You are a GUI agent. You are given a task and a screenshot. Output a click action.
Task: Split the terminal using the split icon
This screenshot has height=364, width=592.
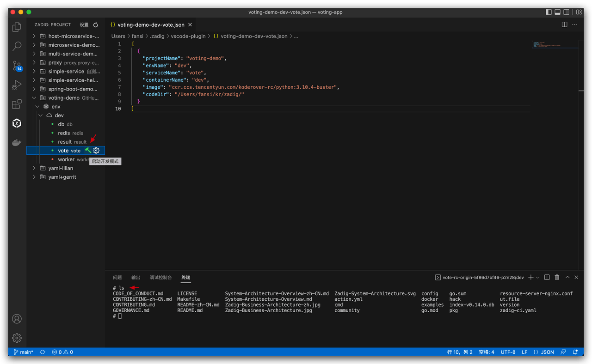tap(547, 277)
